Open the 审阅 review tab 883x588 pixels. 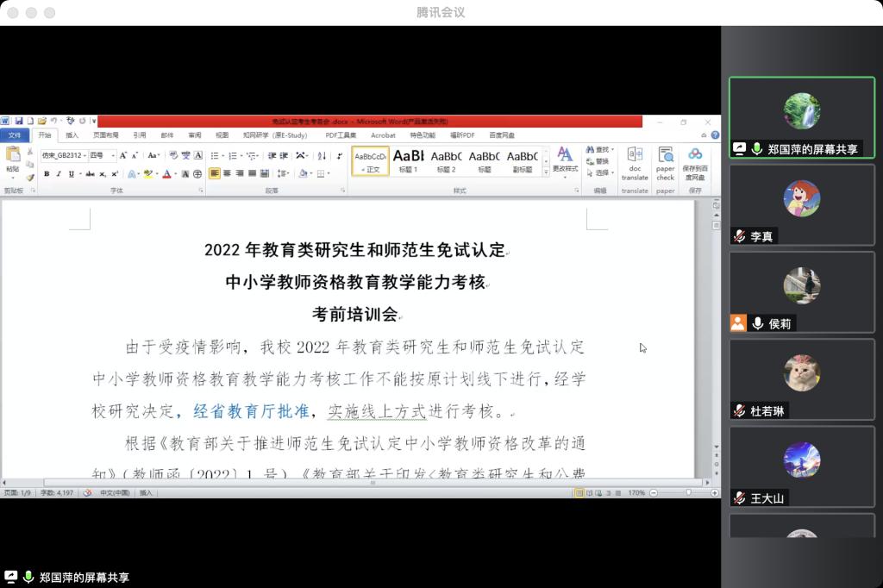click(x=195, y=135)
